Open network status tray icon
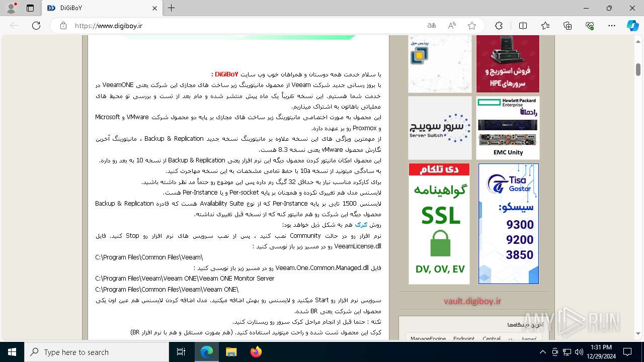644x362 pixels. tap(567, 352)
